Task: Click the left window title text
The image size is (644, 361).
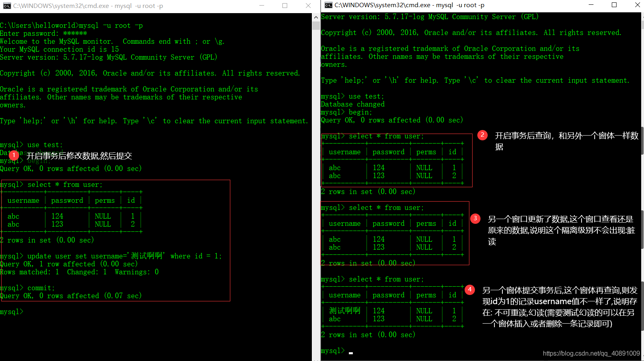Action: pyautogui.click(x=88, y=6)
